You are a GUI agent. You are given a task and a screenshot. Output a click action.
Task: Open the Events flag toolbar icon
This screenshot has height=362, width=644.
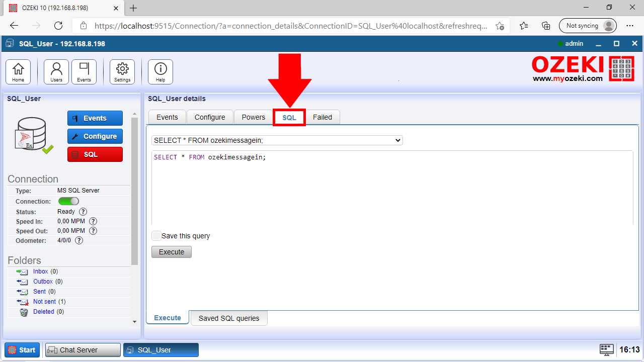click(84, 71)
